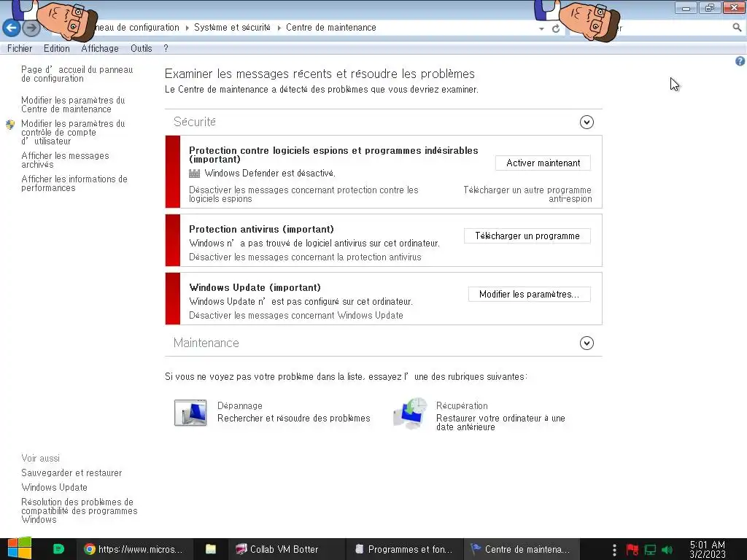Open the address bar history dropdown arrow
747x560 pixels.
pos(541,28)
